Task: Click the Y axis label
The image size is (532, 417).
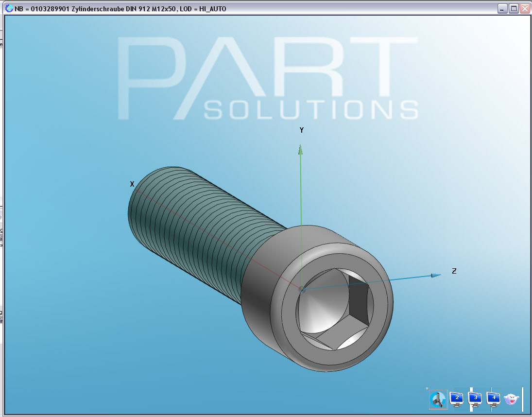Action: click(x=302, y=130)
